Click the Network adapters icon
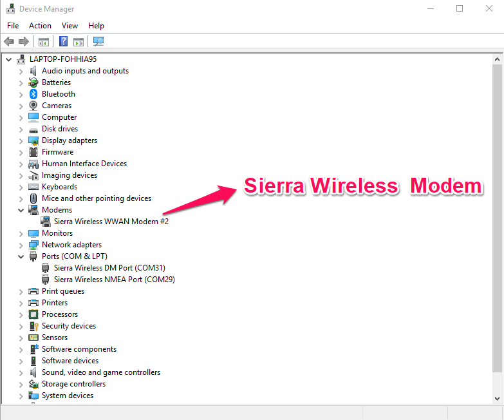Image resolution: width=504 pixels, height=420 pixels. click(x=33, y=245)
